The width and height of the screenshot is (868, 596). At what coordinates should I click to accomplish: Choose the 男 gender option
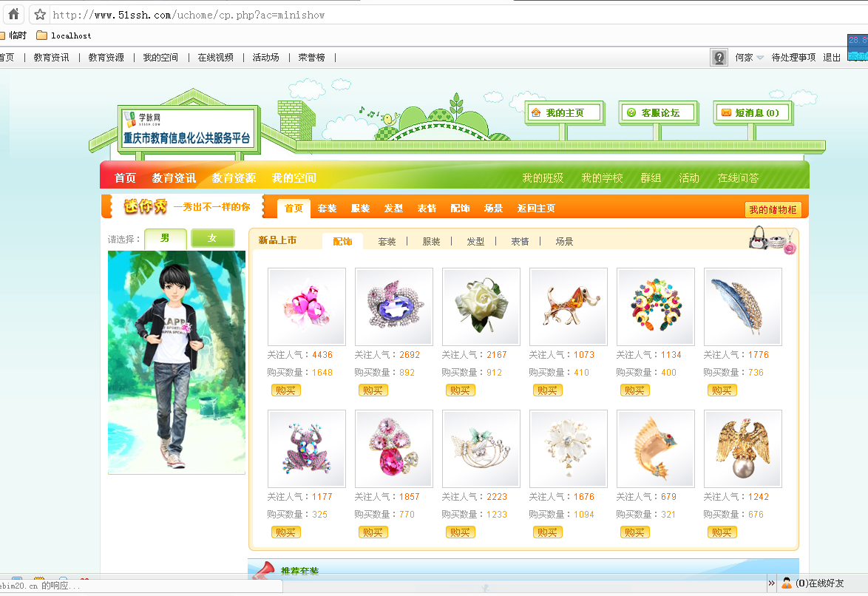click(x=165, y=238)
